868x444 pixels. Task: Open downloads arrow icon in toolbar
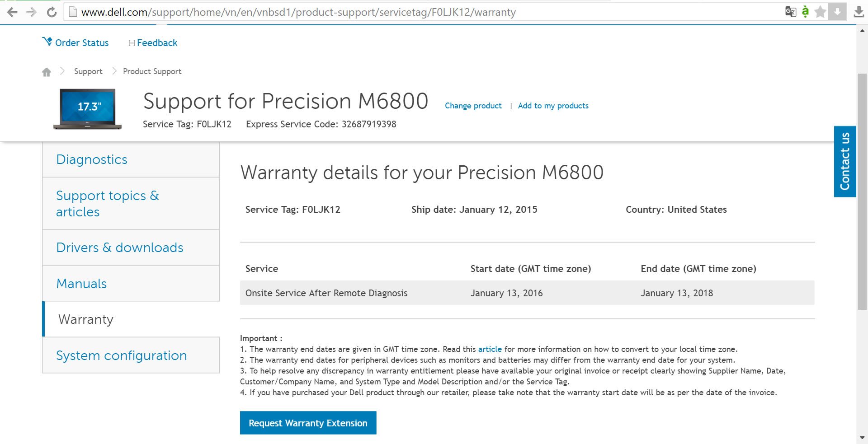(859, 12)
